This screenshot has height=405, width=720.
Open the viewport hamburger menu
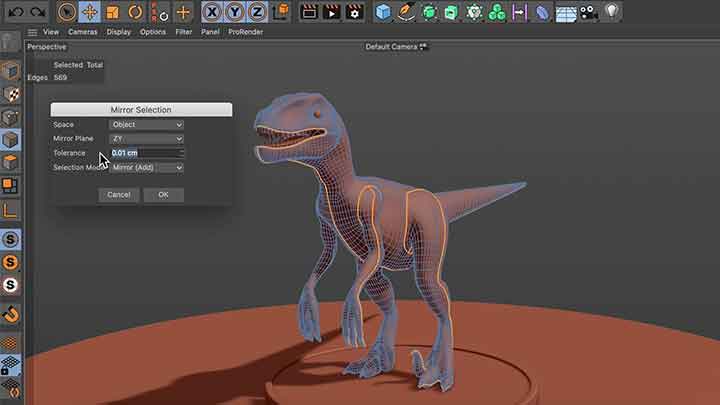pos(32,32)
